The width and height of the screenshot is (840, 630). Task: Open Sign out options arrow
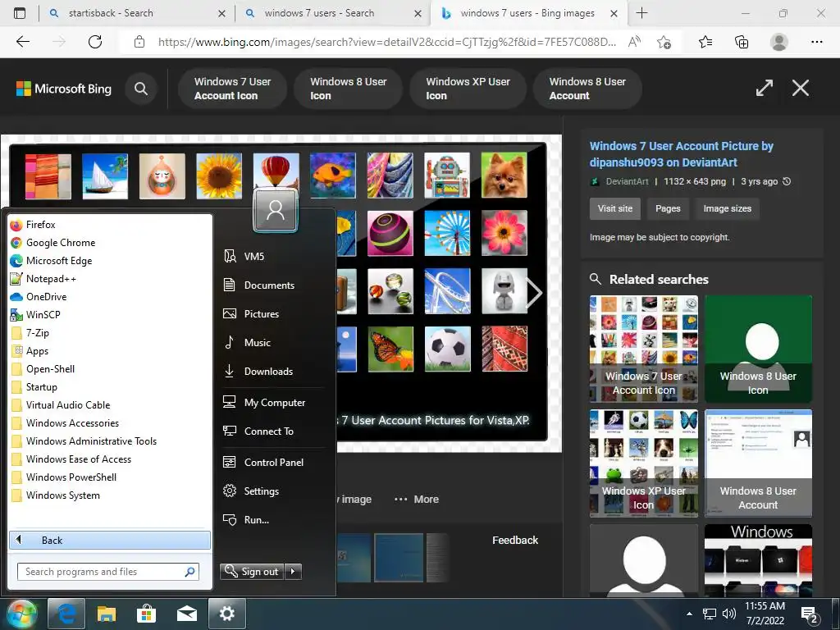(293, 572)
